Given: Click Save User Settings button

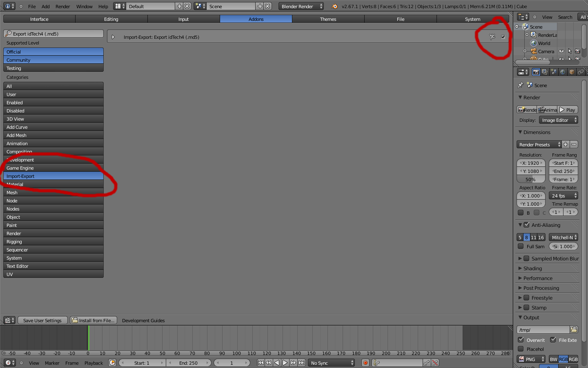Looking at the screenshot, I should (x=42, y=320).
